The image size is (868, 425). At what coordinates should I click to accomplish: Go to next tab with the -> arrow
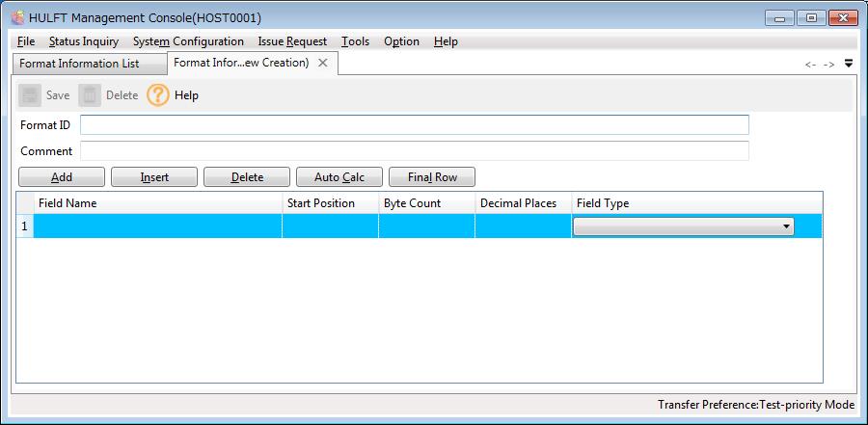(828, 65)
